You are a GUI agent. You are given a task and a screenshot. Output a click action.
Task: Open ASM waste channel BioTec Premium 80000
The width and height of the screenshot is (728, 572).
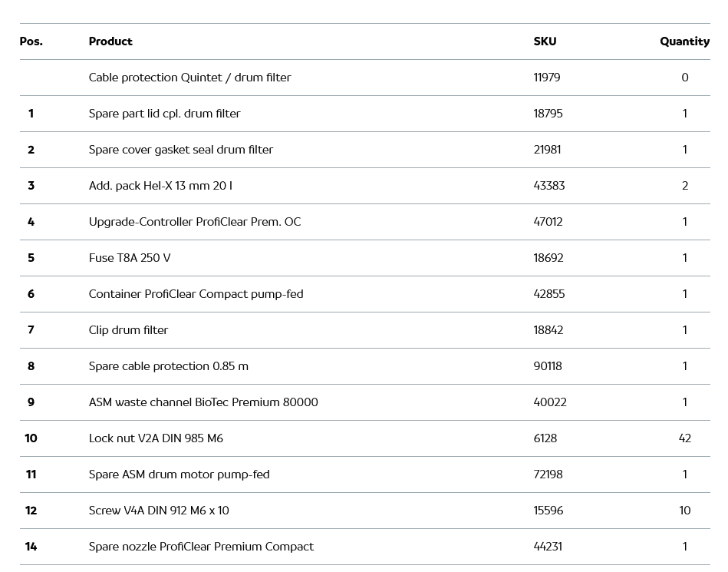tap(203, 402)
